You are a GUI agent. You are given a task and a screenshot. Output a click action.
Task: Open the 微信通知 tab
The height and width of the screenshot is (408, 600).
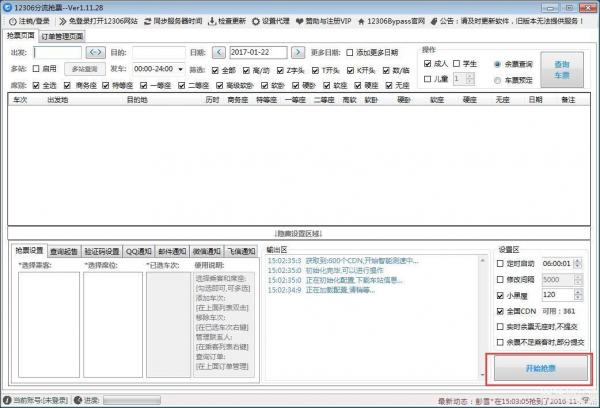206,251
